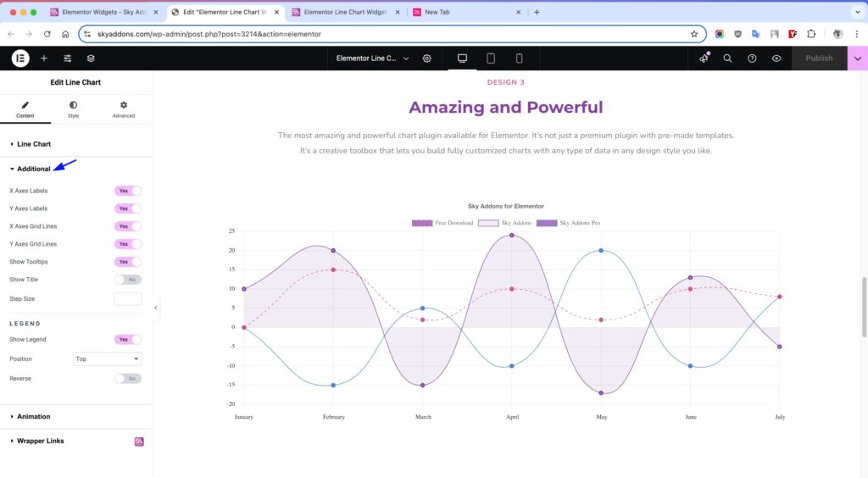Switch to tablet preview mode

491,58
